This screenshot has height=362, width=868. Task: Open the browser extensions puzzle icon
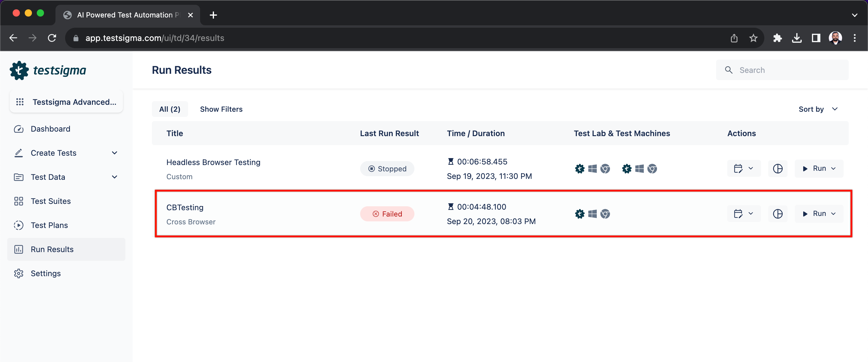(x=777, y=38)
